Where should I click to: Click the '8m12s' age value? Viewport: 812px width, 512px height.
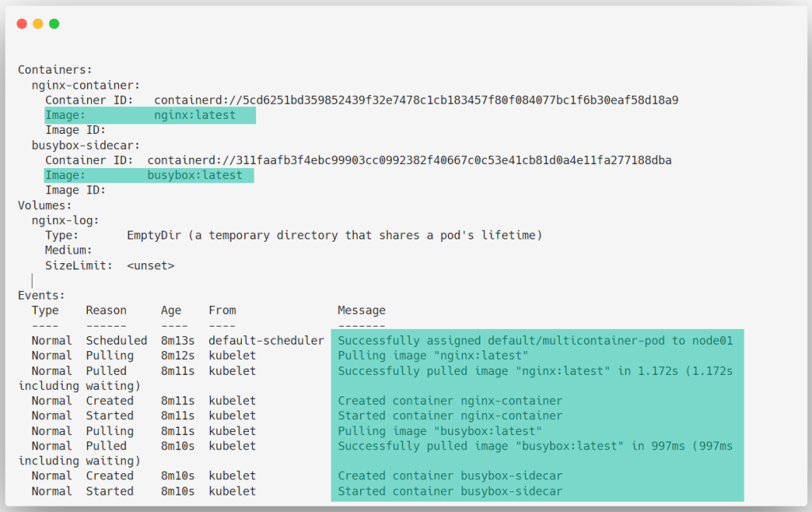(x=178, y=356)
